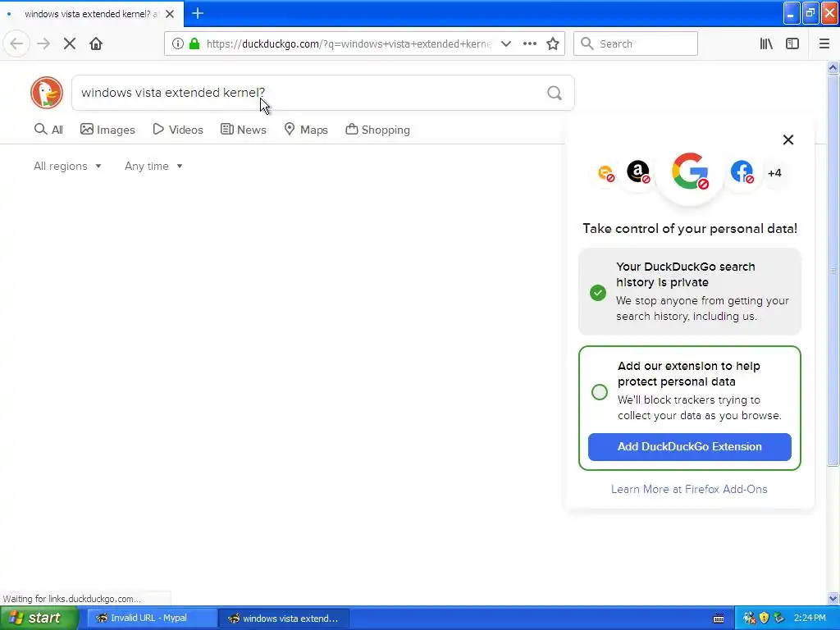Screen dimensions: 840x630
Task: Switch to windows vista extend... taskbar window
Action: click(x=284, y=618)
